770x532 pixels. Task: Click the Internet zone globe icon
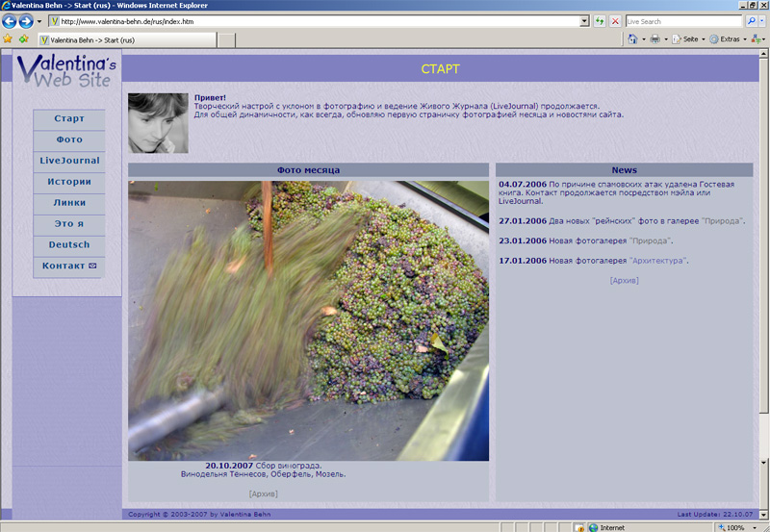pos(593,527)
